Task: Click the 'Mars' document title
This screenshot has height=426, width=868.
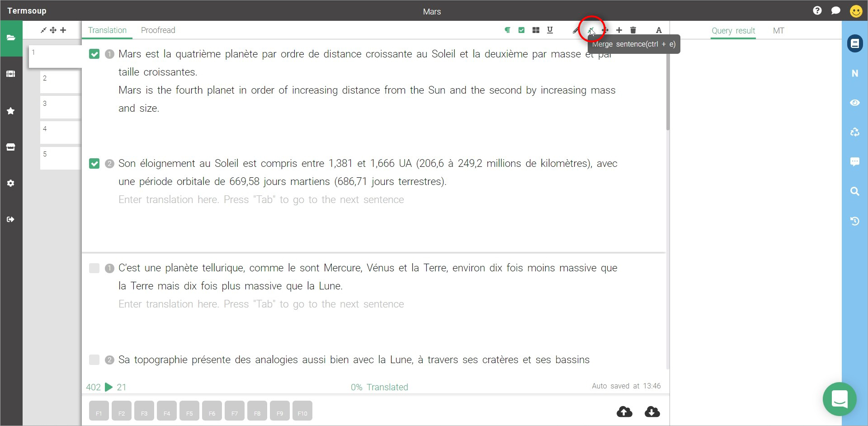Action: pyautogui.click(x=432, y=12)
